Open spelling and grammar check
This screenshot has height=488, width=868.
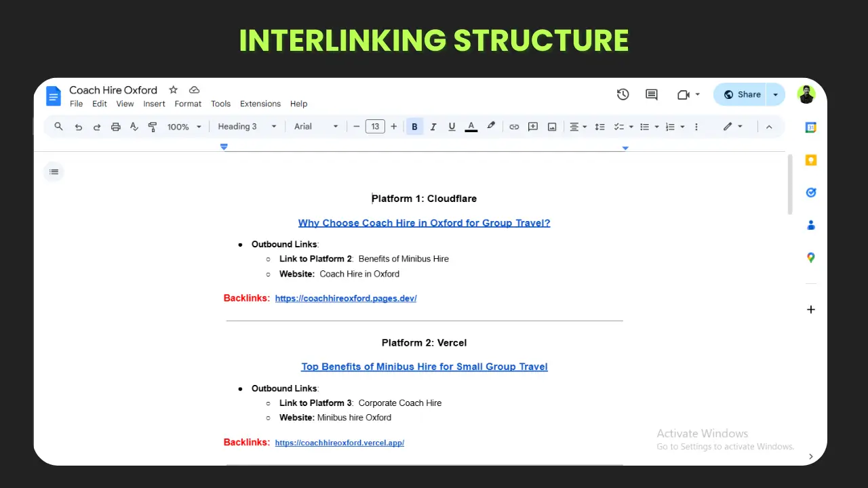[134, 127]
